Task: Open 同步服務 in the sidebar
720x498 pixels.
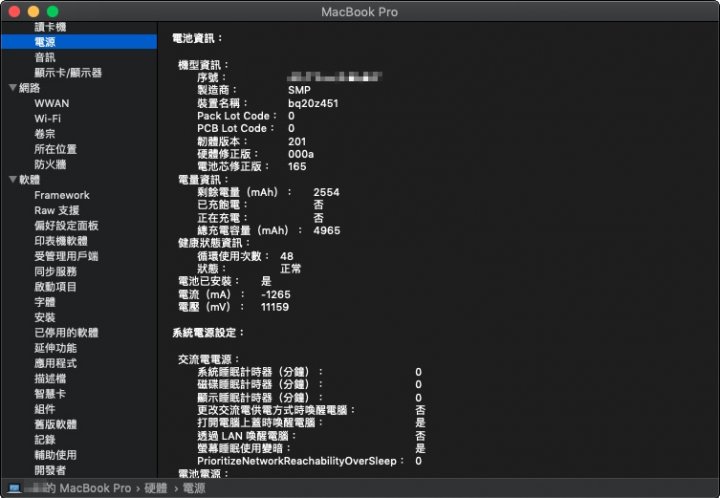Action: click(x=56, y=271)
